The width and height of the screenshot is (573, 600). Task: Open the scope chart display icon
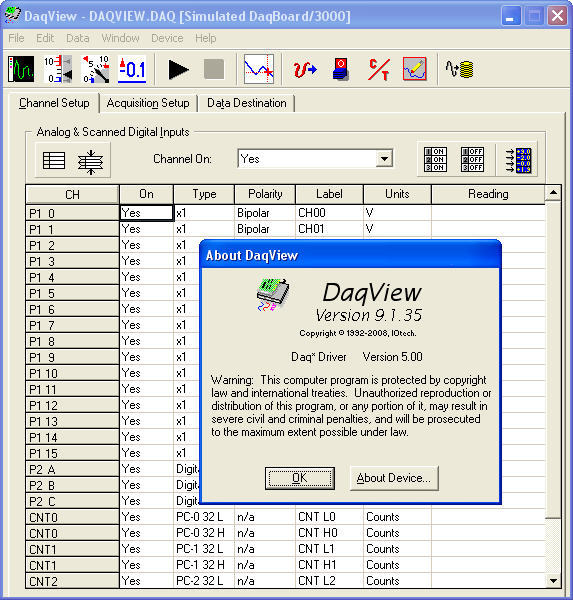pos(21,69)
